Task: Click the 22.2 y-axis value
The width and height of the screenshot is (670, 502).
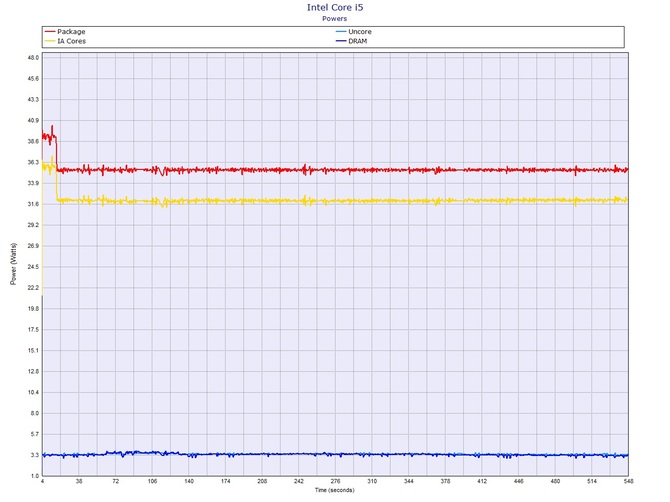Action: [33, 288]
